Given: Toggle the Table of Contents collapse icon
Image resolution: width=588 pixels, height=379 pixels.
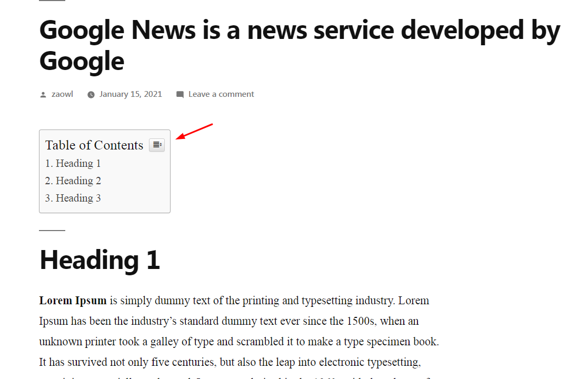Looking at the screenshot, I should (x=157, y=145).
